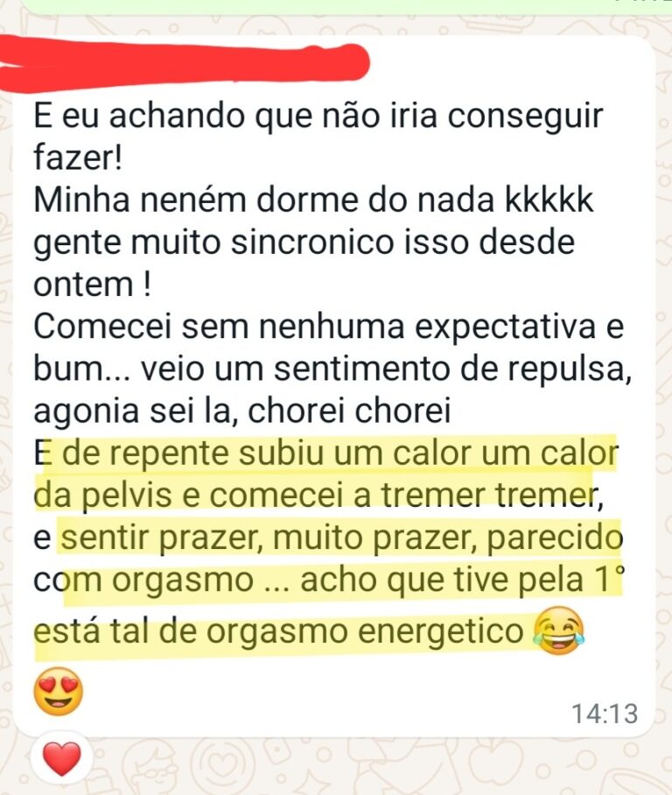Click the word 'ontem !'
The height and width of the screenshot is (795, 672).
tap(92, 284)
